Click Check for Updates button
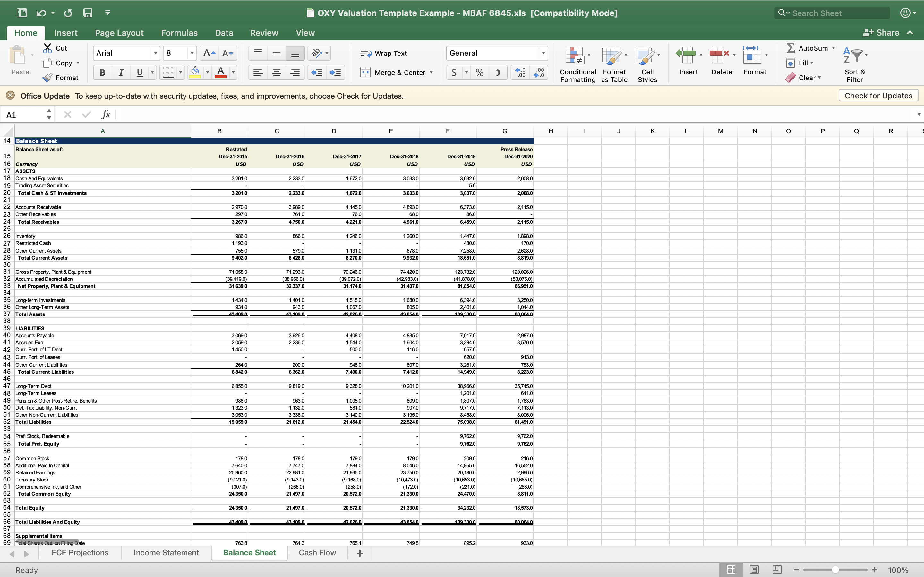This screenshot has height=577, width=924. [878, 96]
